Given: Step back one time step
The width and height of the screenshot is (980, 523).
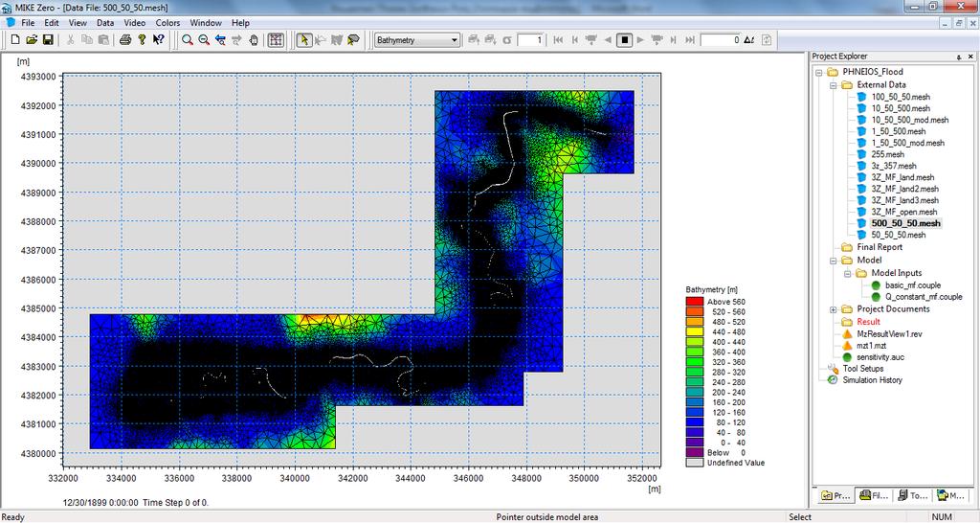Looking at the screenshot, I should 575,40.
